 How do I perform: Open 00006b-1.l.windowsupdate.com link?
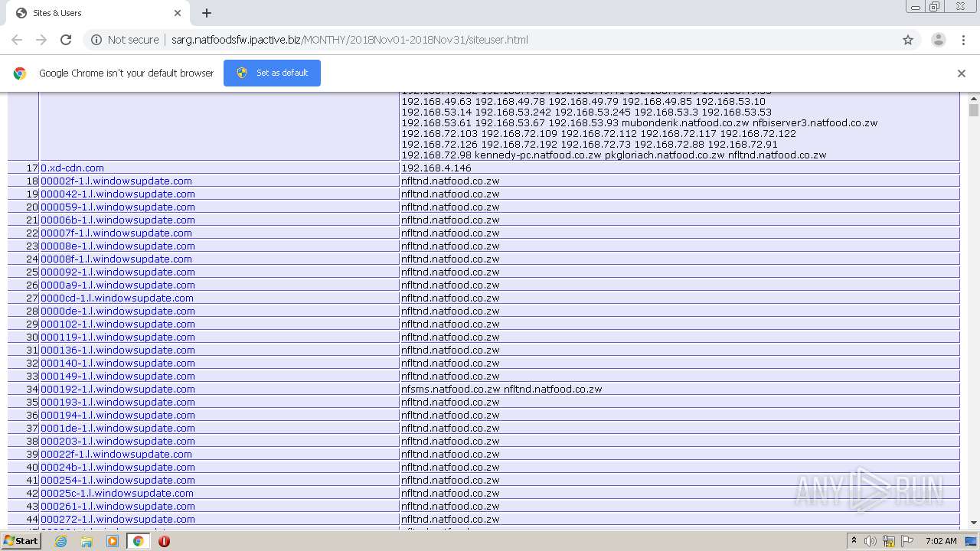[x=118, y=220]
